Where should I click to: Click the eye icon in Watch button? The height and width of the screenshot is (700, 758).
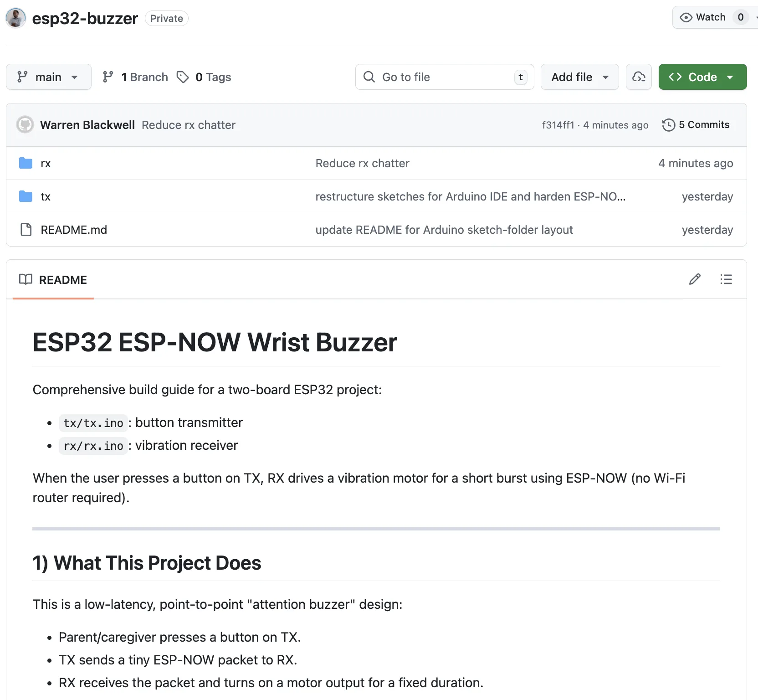click(x=686, y=17)
